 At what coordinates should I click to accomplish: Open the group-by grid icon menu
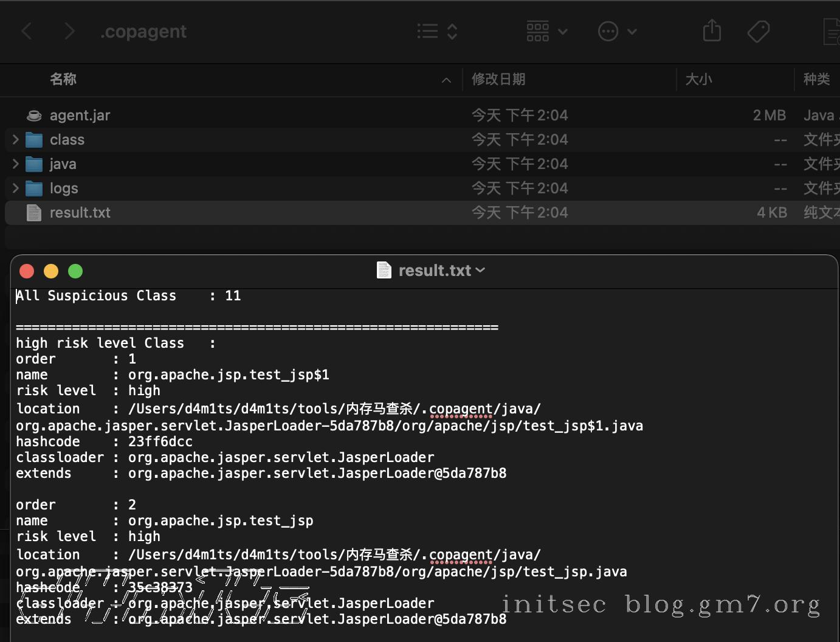point(546,31)
